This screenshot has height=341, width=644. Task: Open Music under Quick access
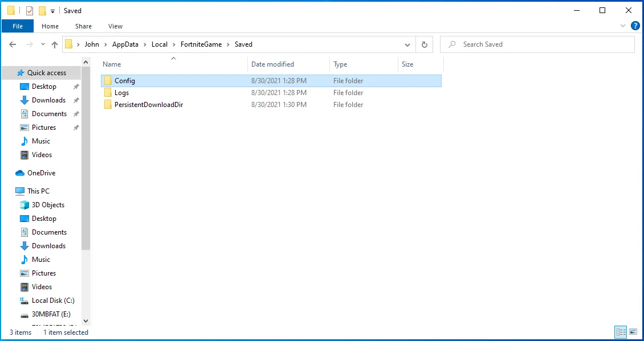click(x=40, y=141)
